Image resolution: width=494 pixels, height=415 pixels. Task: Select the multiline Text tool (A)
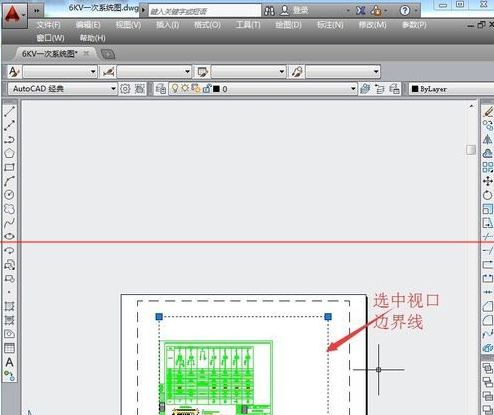[9, 362]
